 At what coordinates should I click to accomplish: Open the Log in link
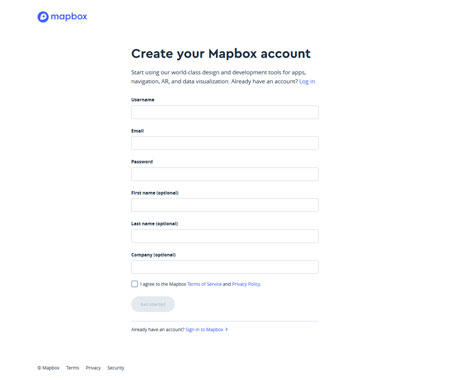coord(307,82)
